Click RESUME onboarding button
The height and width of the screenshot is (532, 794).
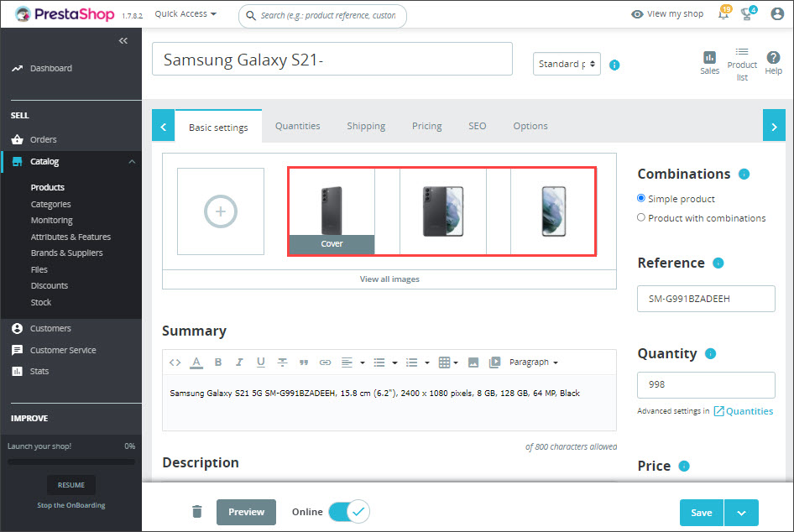coord(71,485)
